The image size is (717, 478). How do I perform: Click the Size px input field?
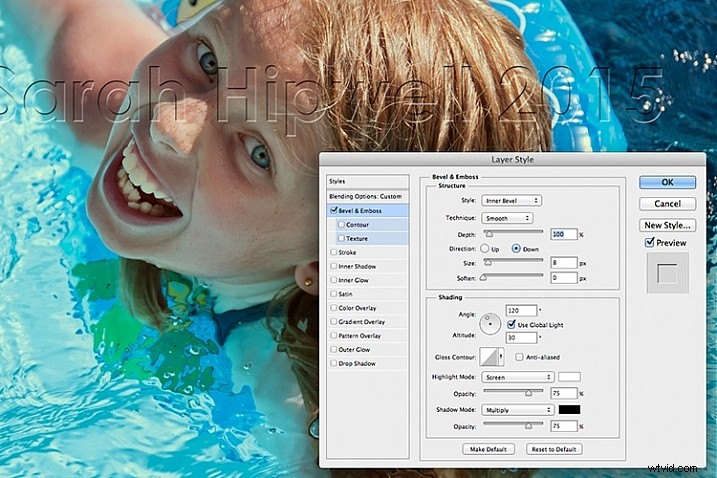564,263
